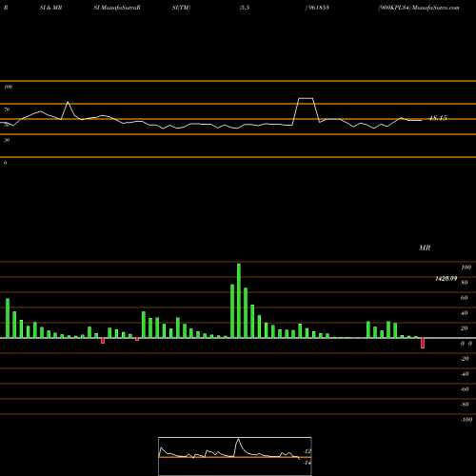The image size is (476, 476).
Task: Click the RSI axis label 70
Action: tap(7, 109)
